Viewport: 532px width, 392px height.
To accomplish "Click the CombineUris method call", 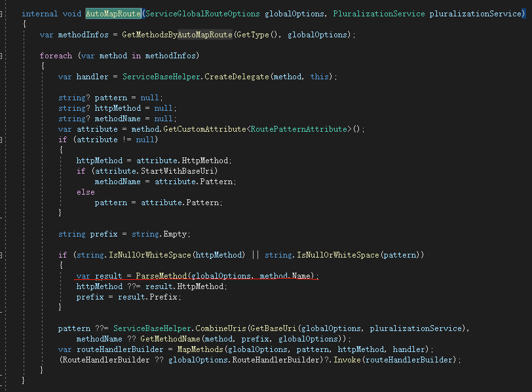I will coord(221,329).
